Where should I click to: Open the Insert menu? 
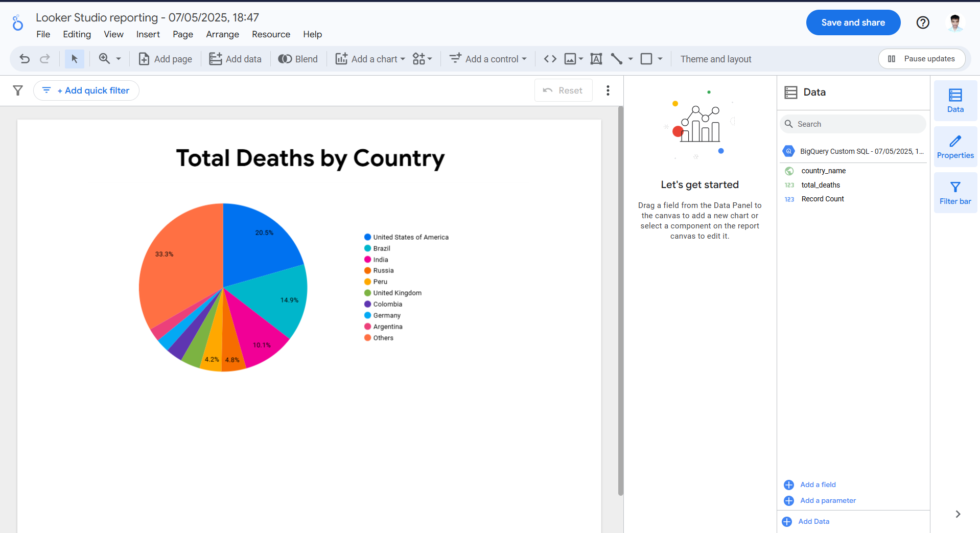148,34
